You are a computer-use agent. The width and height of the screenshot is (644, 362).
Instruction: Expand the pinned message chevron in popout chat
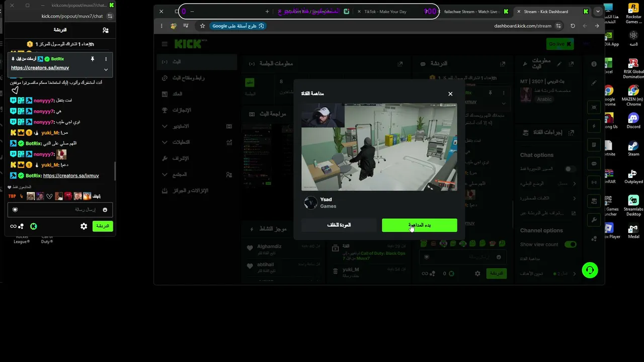[x=106, y=69]
